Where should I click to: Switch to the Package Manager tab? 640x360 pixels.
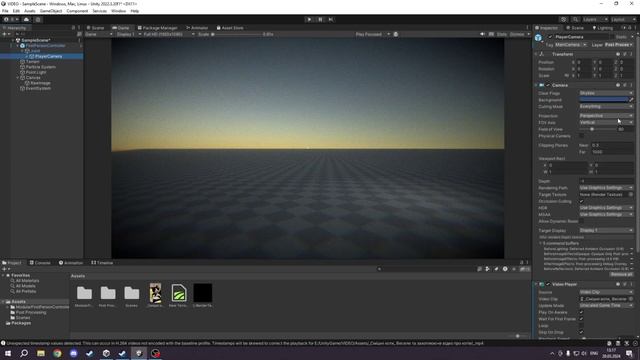158,28
